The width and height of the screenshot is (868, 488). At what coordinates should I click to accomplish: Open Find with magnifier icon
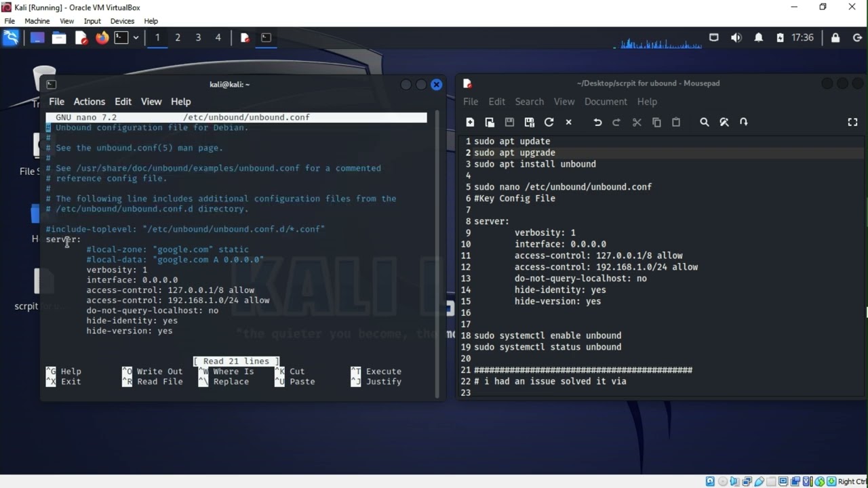(705, 122)
